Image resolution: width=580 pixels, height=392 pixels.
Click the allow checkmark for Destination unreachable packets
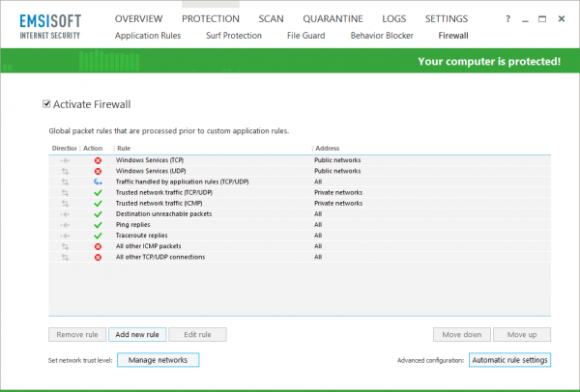(98, 214)
